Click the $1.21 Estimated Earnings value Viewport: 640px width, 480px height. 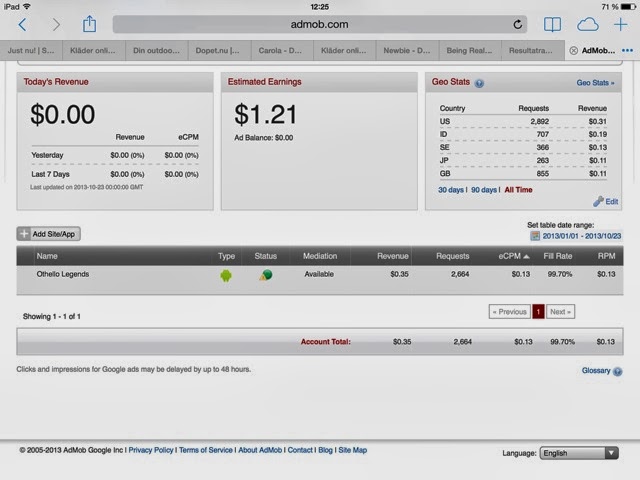click(x=265, y=114)
